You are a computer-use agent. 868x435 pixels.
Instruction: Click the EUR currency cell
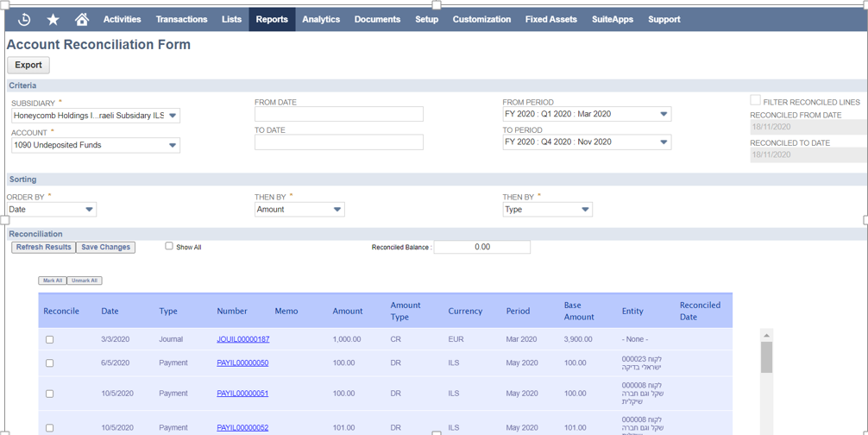point(456,339)
